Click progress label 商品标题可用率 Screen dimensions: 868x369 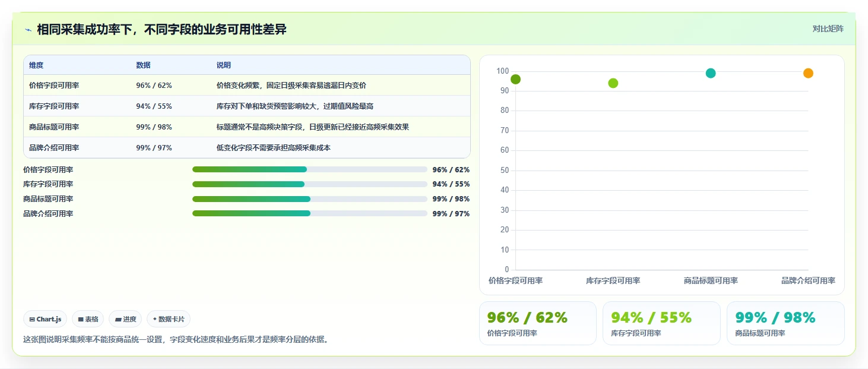(x=48, y=199)
